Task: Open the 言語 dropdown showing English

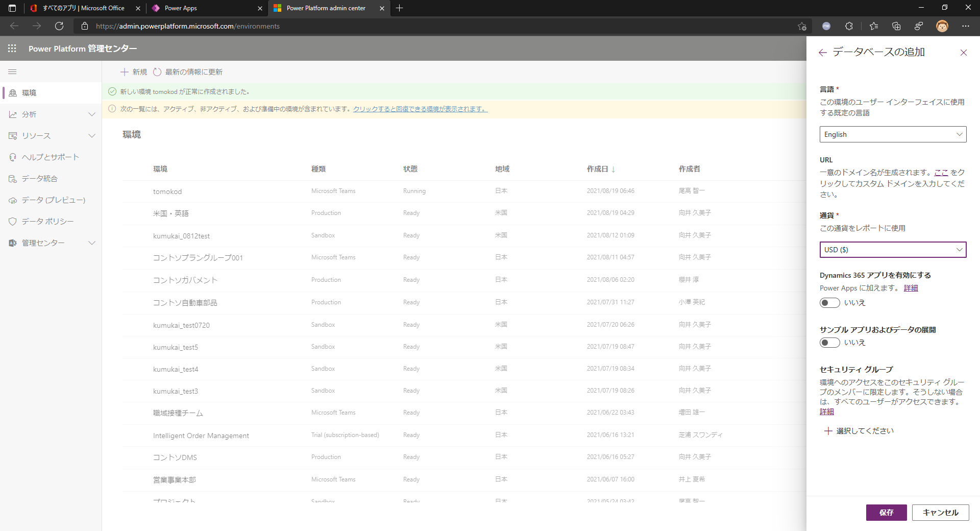Action: pyautogui.click(x=893, y=134)
